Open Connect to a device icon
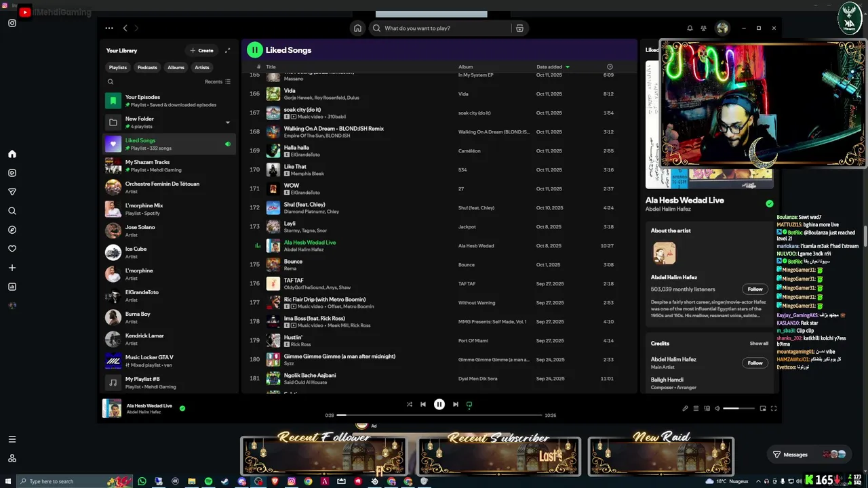Image resolution: width=868 pixels, height=488 pixels. coord(707,409)
